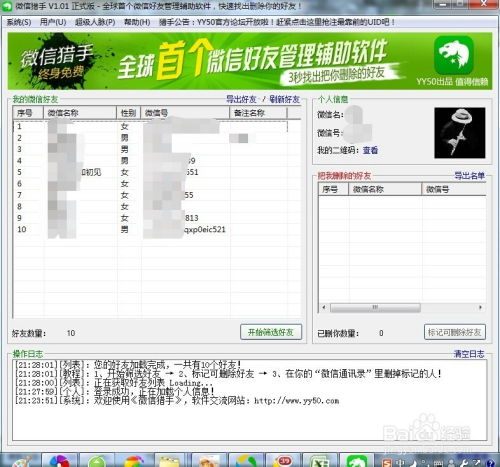Open the 帮助(H) menu
Screen dimensions: 500x467
tap(137, 22)
